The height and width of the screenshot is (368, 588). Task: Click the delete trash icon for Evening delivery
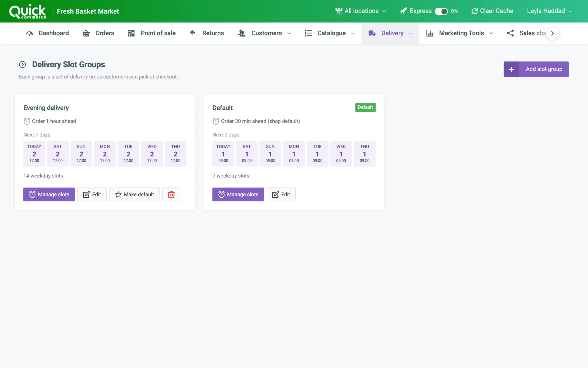pos(171,194)
